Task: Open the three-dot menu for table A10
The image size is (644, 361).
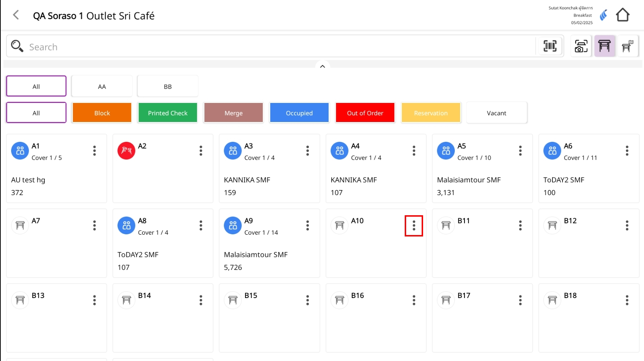Action: click(x=414, y=226)
